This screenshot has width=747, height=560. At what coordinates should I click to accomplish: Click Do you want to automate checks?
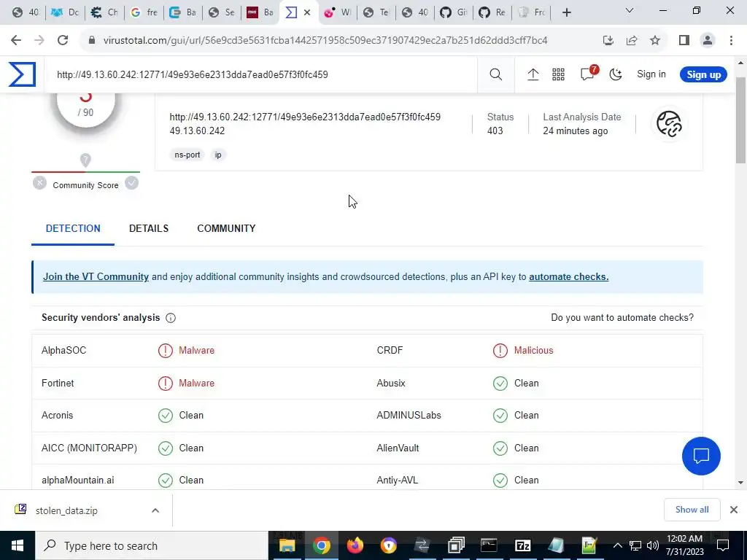tap(622, 318)
